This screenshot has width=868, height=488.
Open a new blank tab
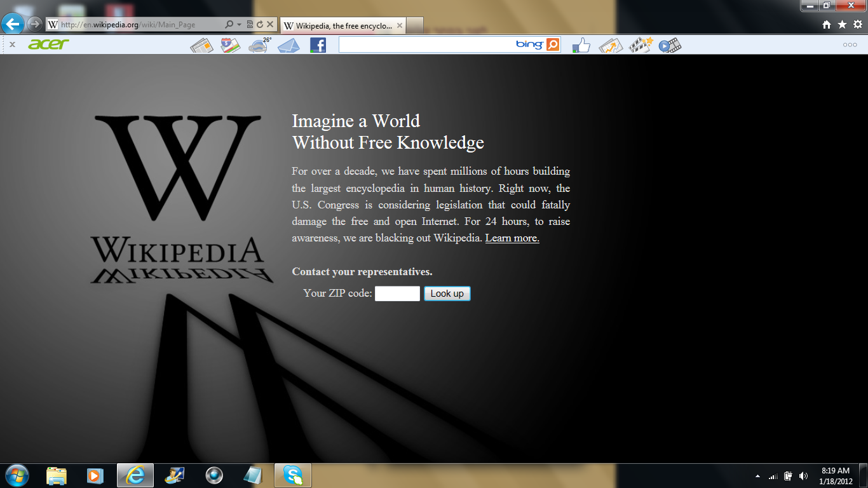(x=414, y=25)
